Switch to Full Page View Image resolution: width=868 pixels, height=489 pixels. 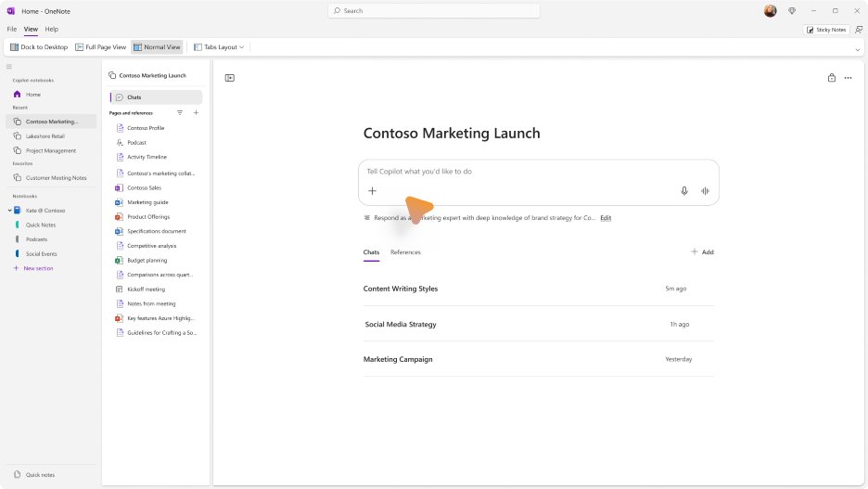101,47
